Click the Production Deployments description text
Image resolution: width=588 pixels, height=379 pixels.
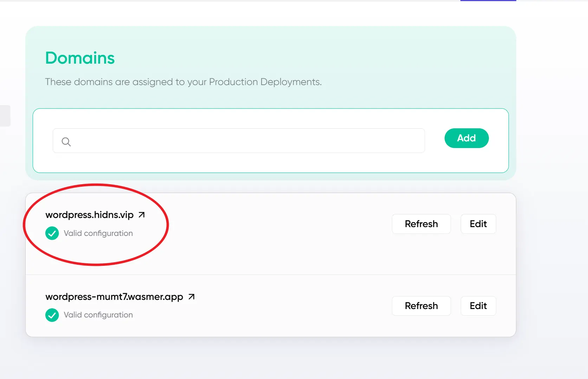[x=183, y=82]
